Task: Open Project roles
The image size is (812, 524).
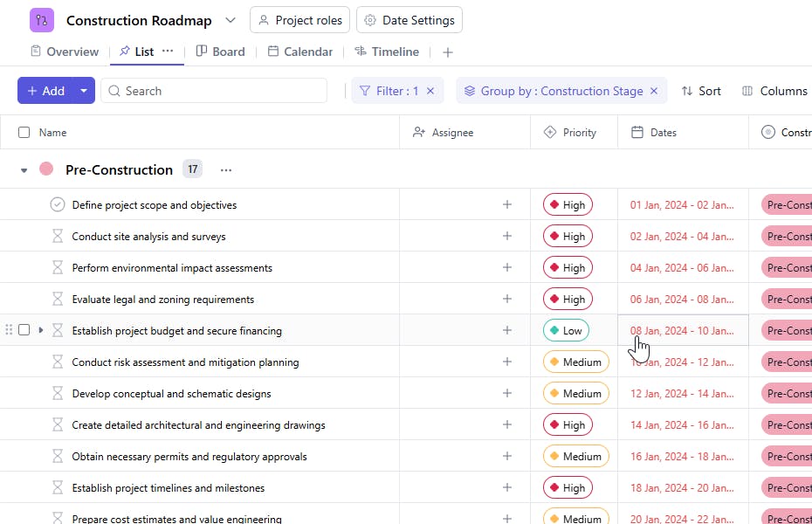Action: point(299,20)
